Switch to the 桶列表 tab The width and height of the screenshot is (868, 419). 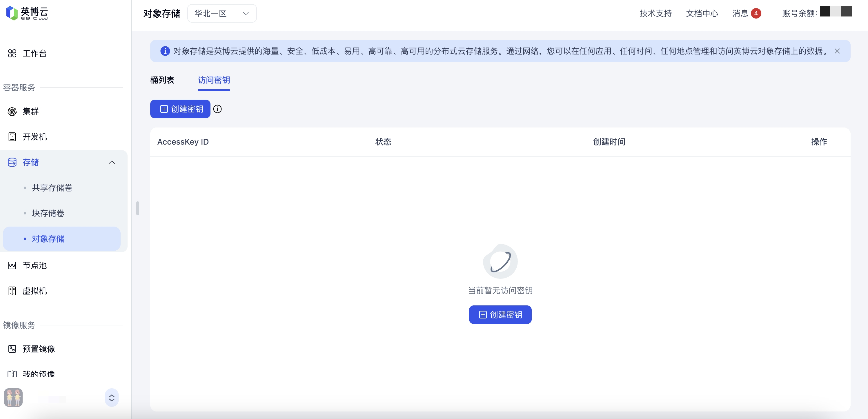pyautogui.click(x=162, y=80)
